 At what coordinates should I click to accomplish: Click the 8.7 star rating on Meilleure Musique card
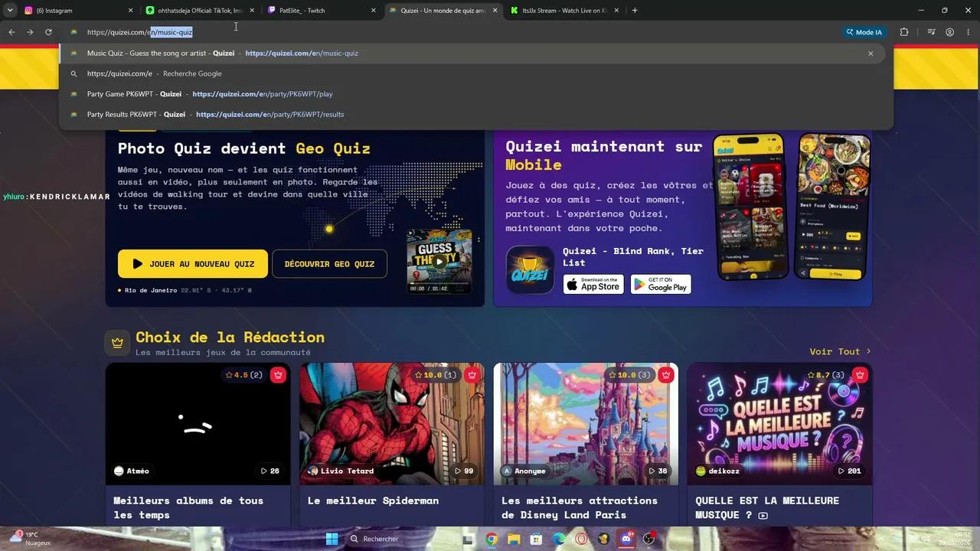click(827, 375)
